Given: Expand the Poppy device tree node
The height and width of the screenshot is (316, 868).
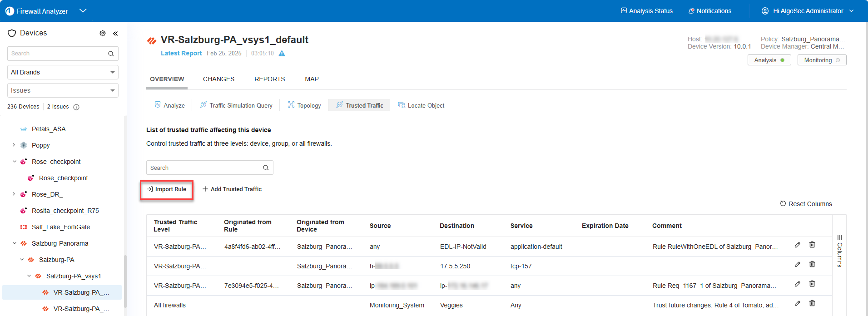Looking at the screenshot, I should point(14,145).
